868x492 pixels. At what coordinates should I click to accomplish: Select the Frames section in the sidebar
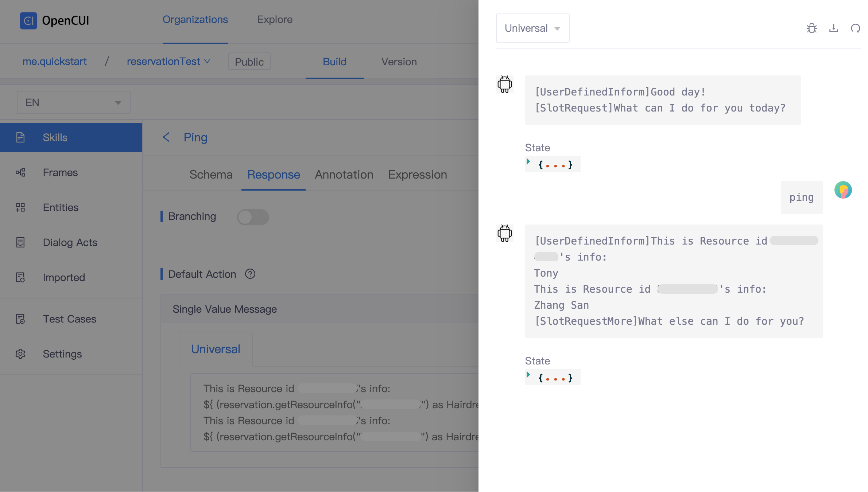click(60, 172)
